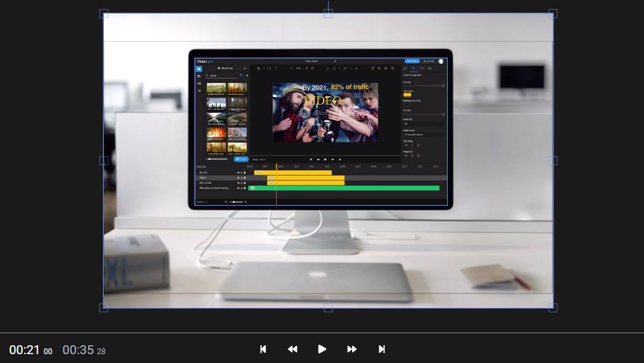
Task: Play the video in the main player bar
Action: (322, 349)
